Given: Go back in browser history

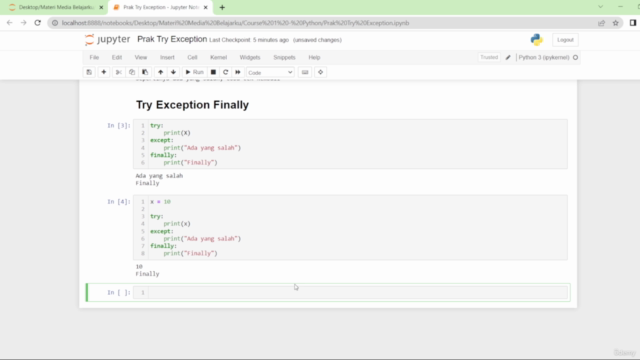Looking at the screenshot, I should [x=9, y=23].
